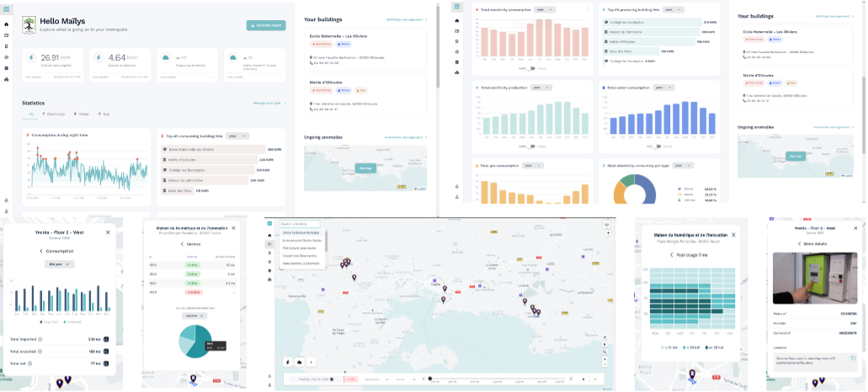Switch to the Water statistics tab
Screen dimensions: 868x392
pos(82,114)
